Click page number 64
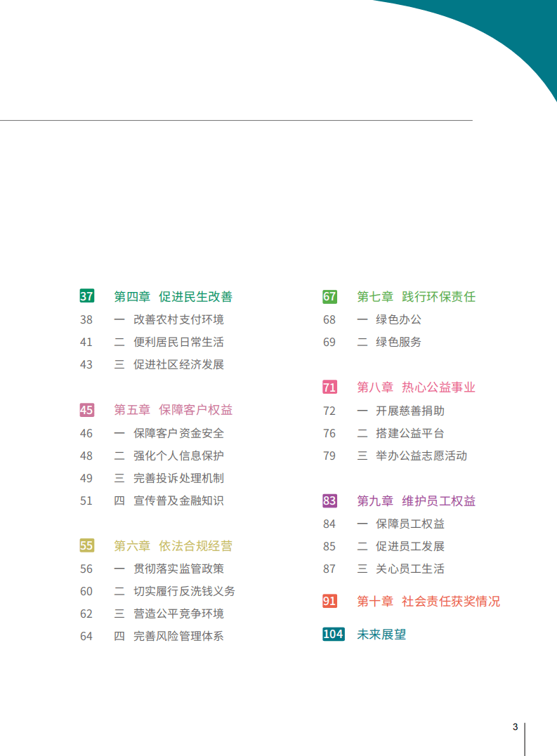The image size is (557, 756). pos(86,637)
